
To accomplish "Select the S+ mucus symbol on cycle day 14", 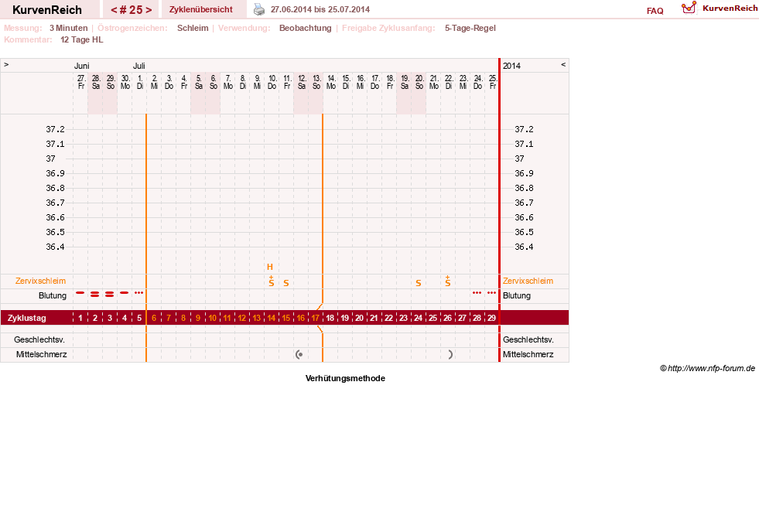I will tap(271, 281).
